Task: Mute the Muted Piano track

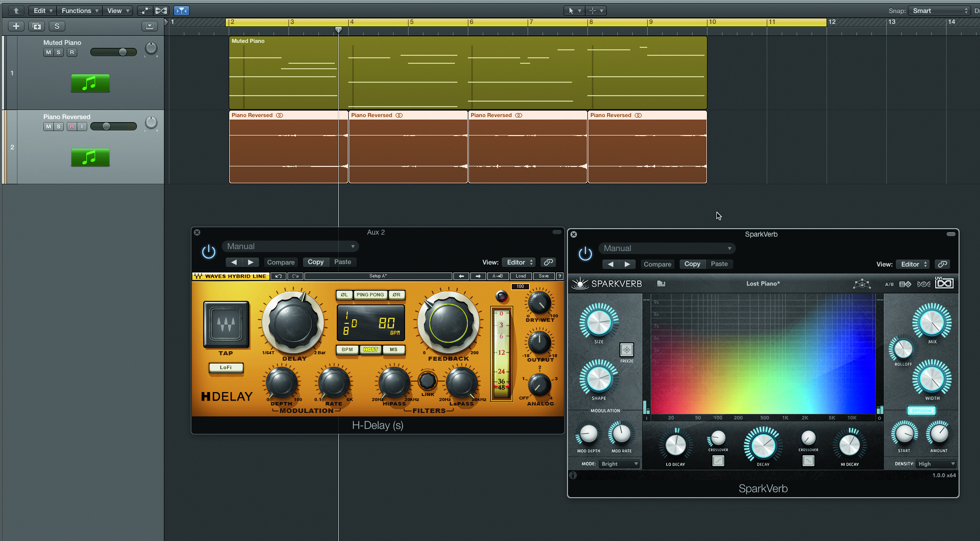Action: (48, 52)
